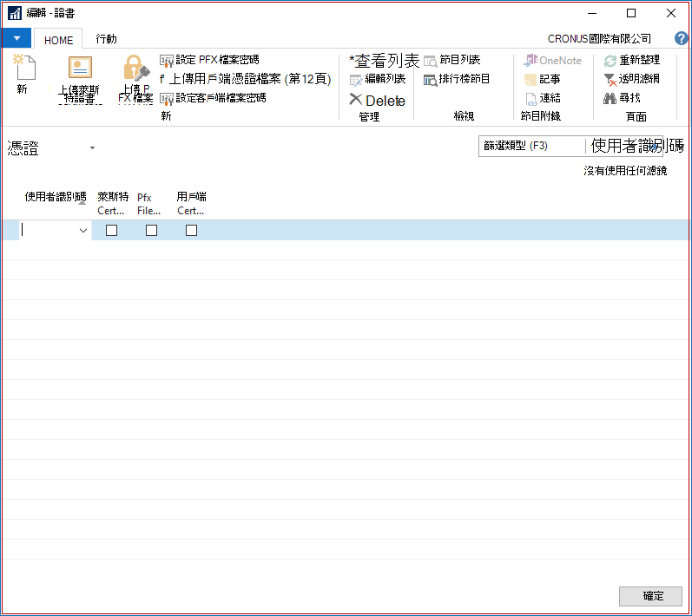692x616 pixels.
Task: Click the 沒有使用任何濾鏡 text
Action: 625,171
